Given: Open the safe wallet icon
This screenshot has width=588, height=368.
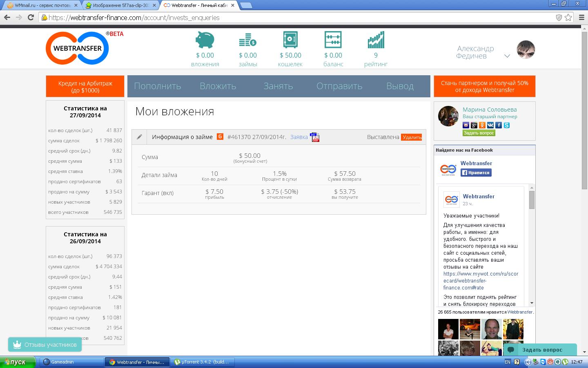Looking at the screenshot, I should tap(290, 40).
